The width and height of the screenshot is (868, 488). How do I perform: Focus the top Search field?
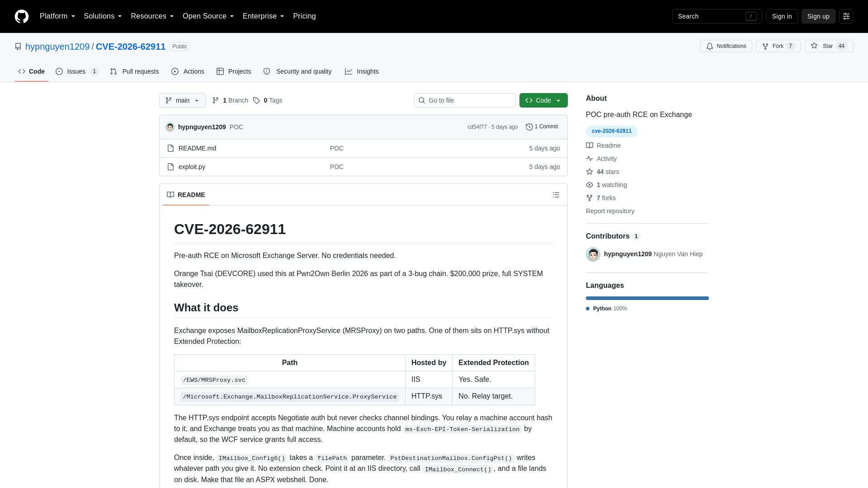(717, 16)
